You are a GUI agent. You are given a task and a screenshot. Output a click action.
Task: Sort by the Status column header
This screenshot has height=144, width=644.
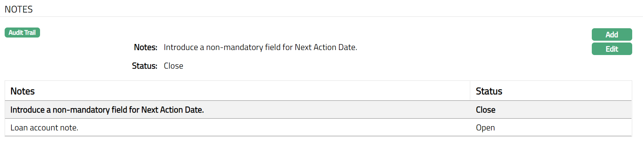pyautogui.click(x=489, y=91)
